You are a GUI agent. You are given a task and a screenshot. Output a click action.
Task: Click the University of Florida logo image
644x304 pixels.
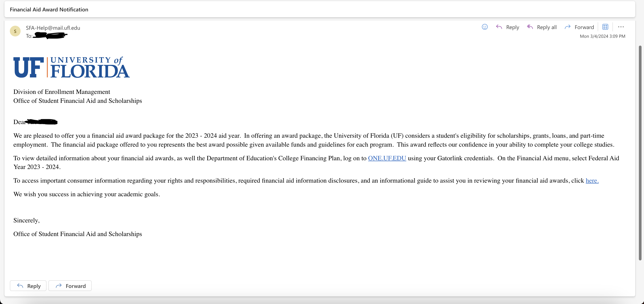tap(72, 67)
